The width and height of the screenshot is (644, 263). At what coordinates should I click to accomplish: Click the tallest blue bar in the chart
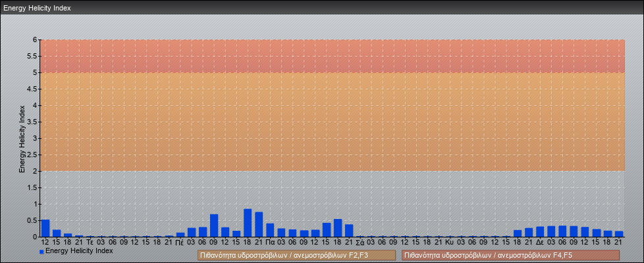click(248, 224)
